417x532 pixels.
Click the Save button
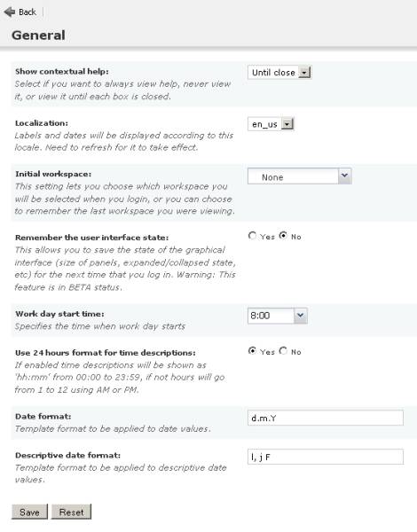tap(29, 512)
